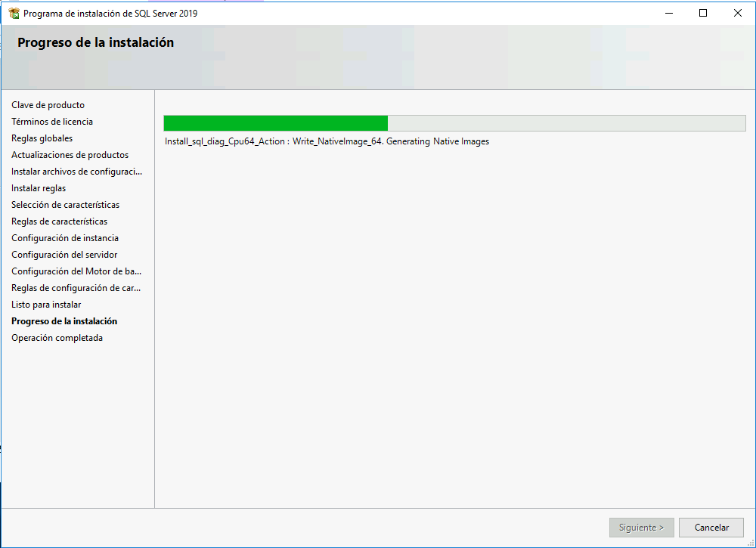This screenshot has height=548, width=756.
Task: Click the window title 'Programa de instalación de SQL Server 2019'
Action: pyautogui.click(x=110, y=14)
